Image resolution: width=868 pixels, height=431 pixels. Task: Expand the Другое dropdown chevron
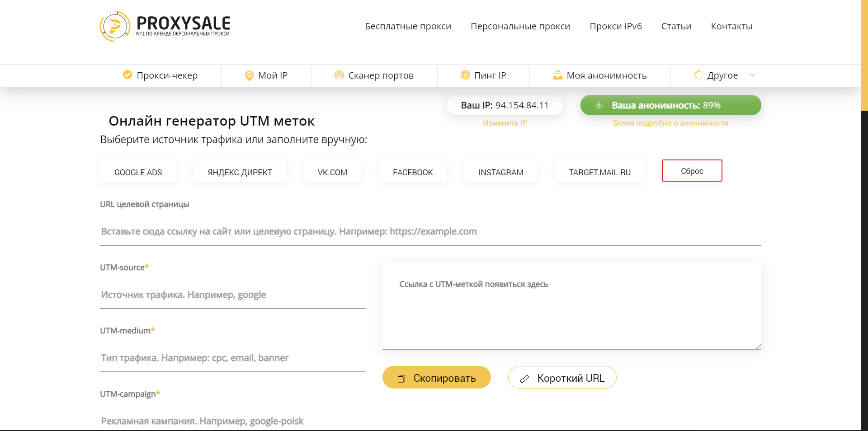tap(753, 75)
